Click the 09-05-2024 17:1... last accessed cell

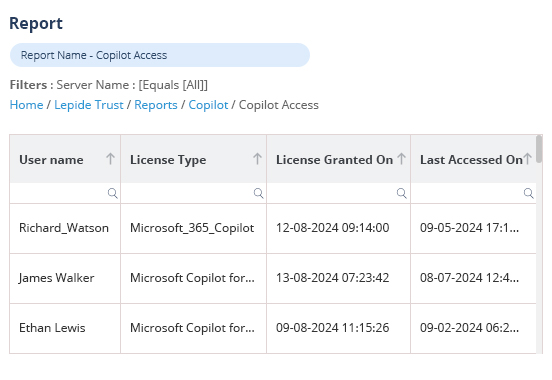(473, 228)
